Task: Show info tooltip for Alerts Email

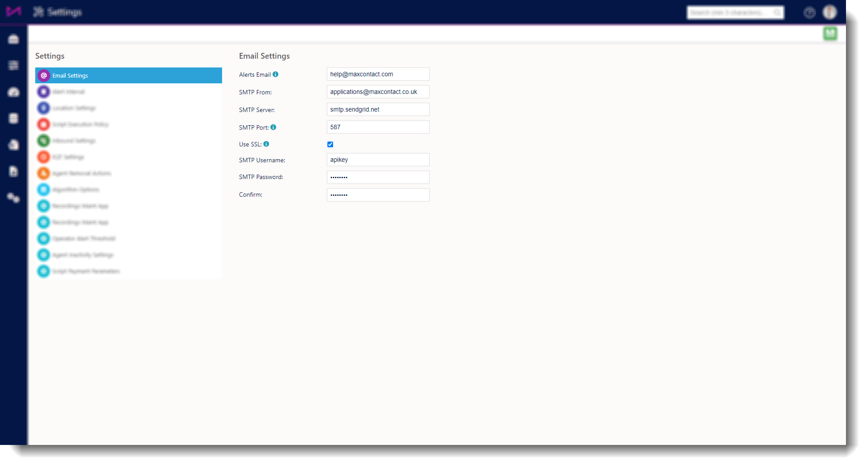Action: tap(275, 75)
